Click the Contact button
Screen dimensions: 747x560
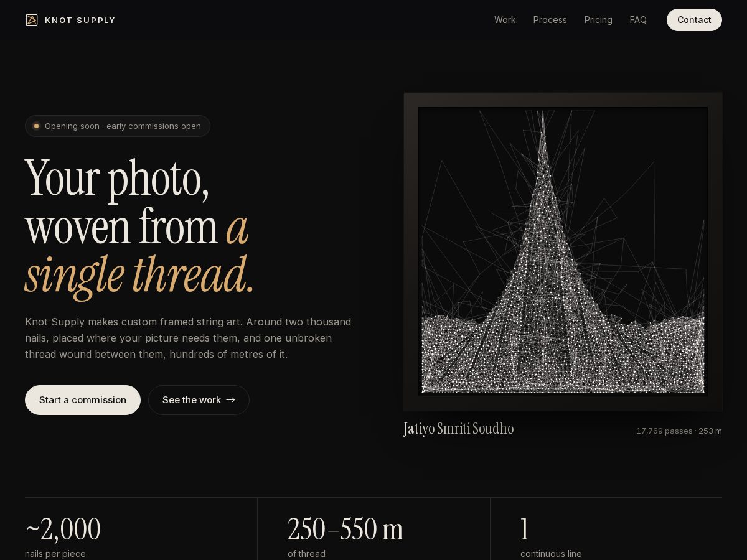tap(694, 20)
